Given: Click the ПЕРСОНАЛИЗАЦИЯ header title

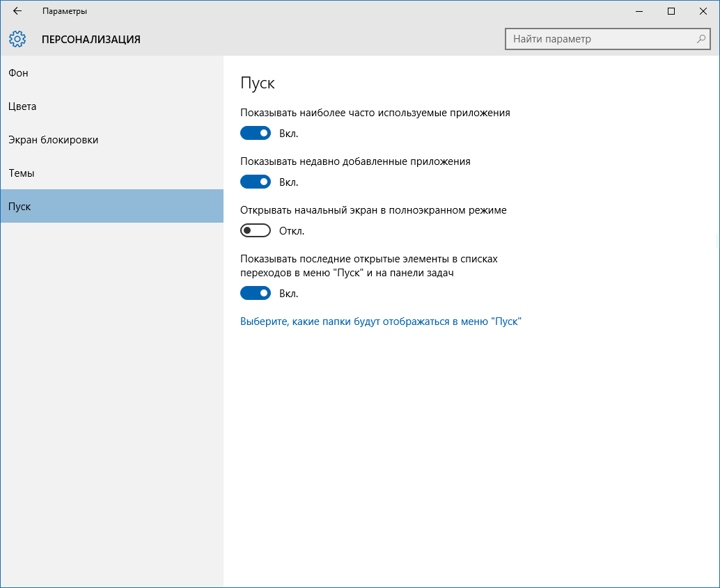Looking at the screenshot, I should pyautogui.click(x=91, y=40).
